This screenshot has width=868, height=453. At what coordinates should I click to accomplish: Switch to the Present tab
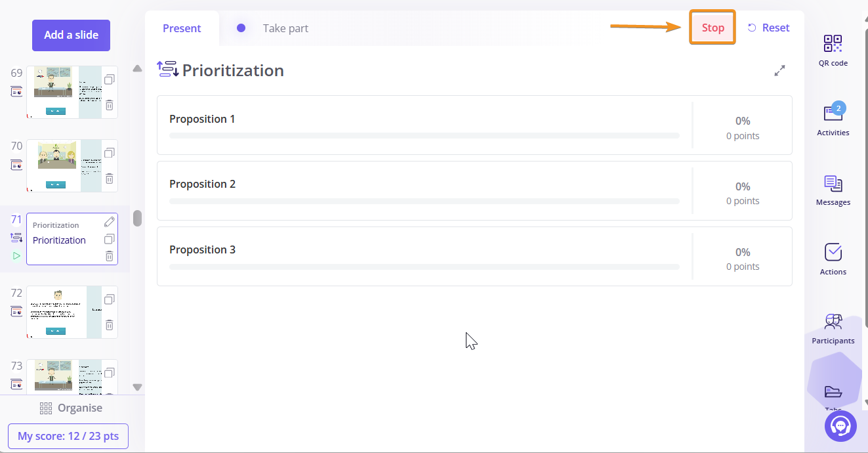point(182,28)
